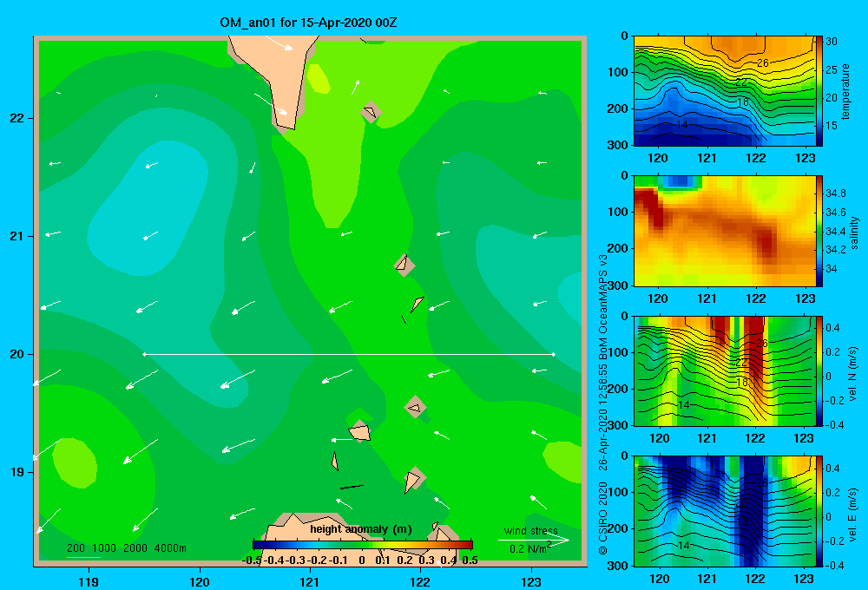The height and width of the screenshot is (590, 868).
Task: Click the longitude 122 tick label below main map
Action: (x=420, y=581)
